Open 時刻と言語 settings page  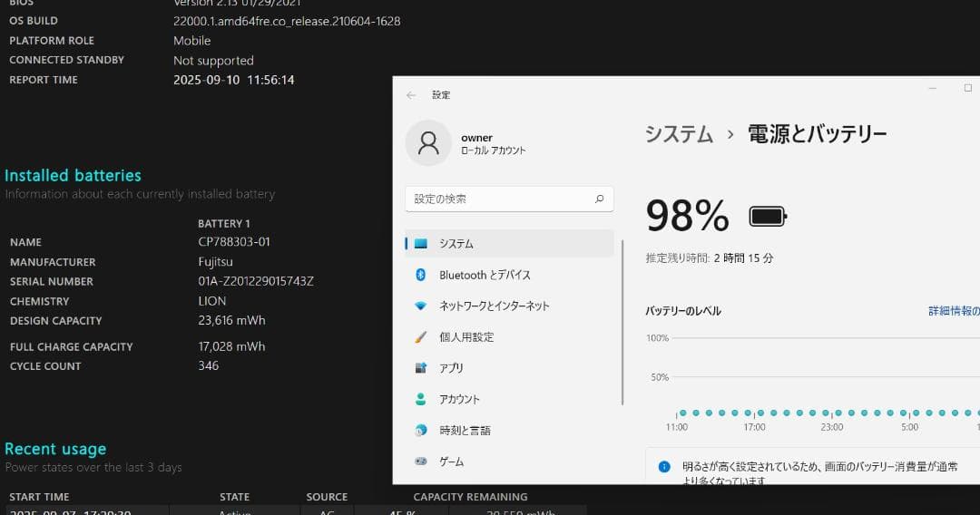(x=509, y=430)
